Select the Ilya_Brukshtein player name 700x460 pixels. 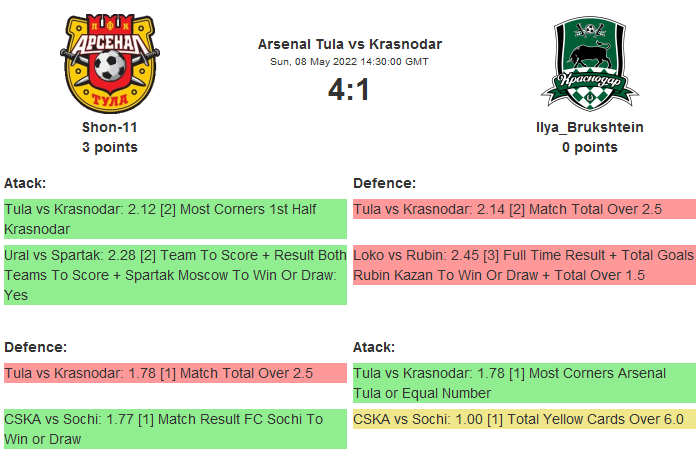click(589, 128)
